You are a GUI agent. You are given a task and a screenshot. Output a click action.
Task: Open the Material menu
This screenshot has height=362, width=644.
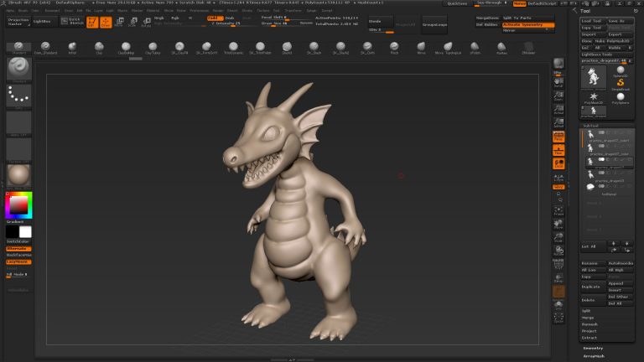click(x=153, y=11)
